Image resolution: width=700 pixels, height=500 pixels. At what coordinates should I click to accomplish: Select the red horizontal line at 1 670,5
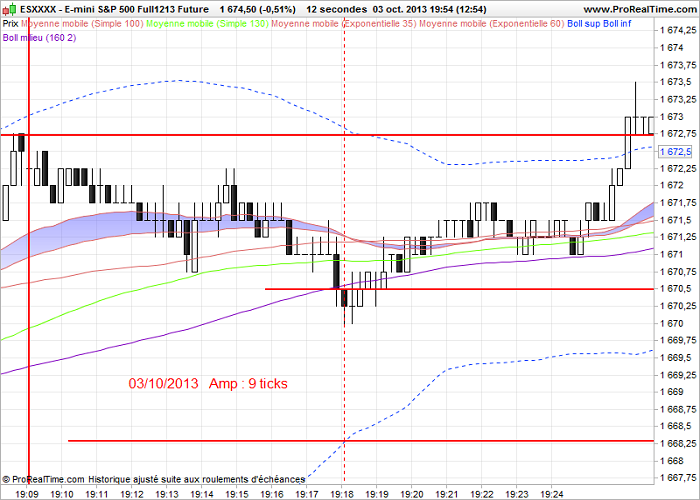pyautogui.click(x=459, y=289)
